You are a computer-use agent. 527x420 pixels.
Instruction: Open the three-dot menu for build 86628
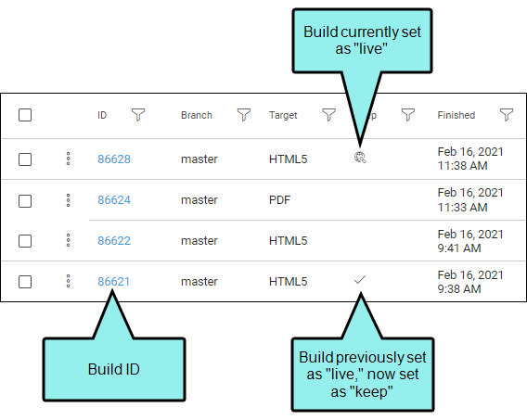(x=69, y=159)
